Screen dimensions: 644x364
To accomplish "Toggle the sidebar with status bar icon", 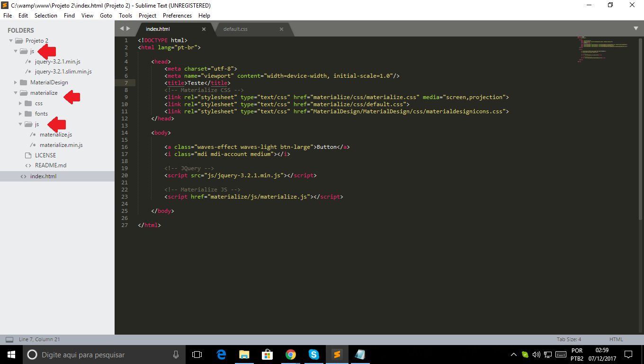I will [x=9, y=340].
